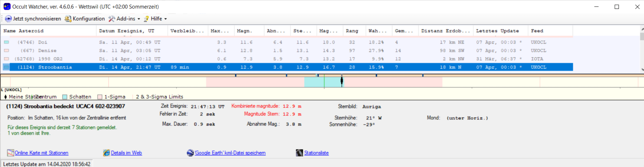Click the Hilfe lightbulb icon
Screen dimensions: 644x167
point(146,19)
